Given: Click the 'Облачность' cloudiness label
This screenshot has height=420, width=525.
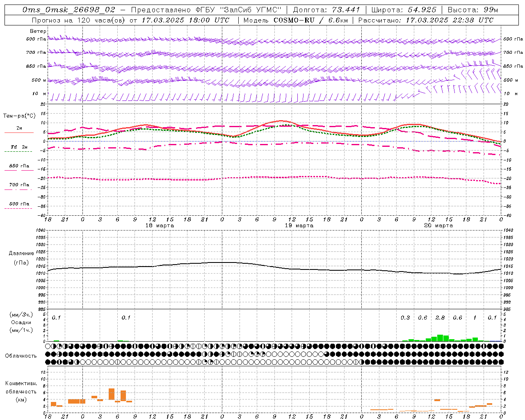Looking at the screenshot, I should point(21,356).
